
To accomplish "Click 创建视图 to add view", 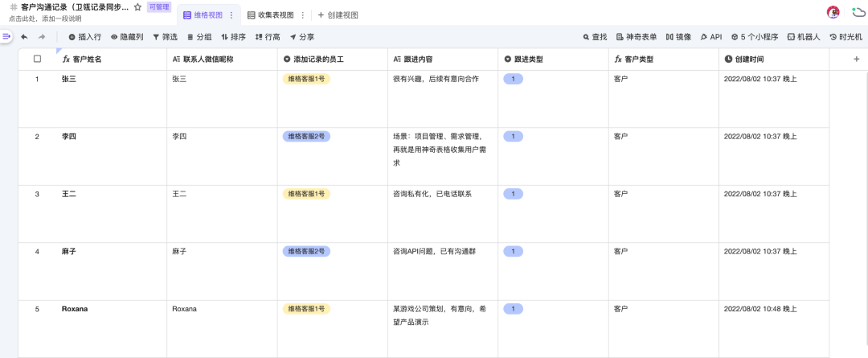I will coord(338,15).
